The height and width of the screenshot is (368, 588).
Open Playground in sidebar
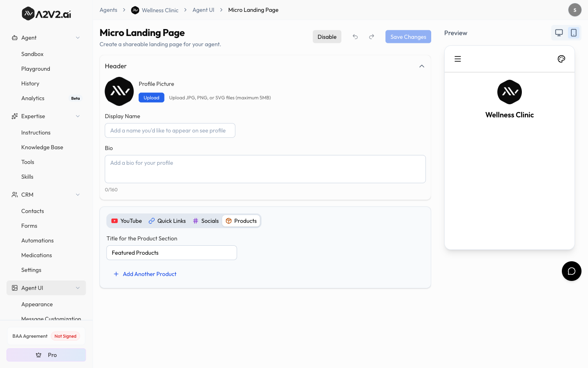(36, 69)
